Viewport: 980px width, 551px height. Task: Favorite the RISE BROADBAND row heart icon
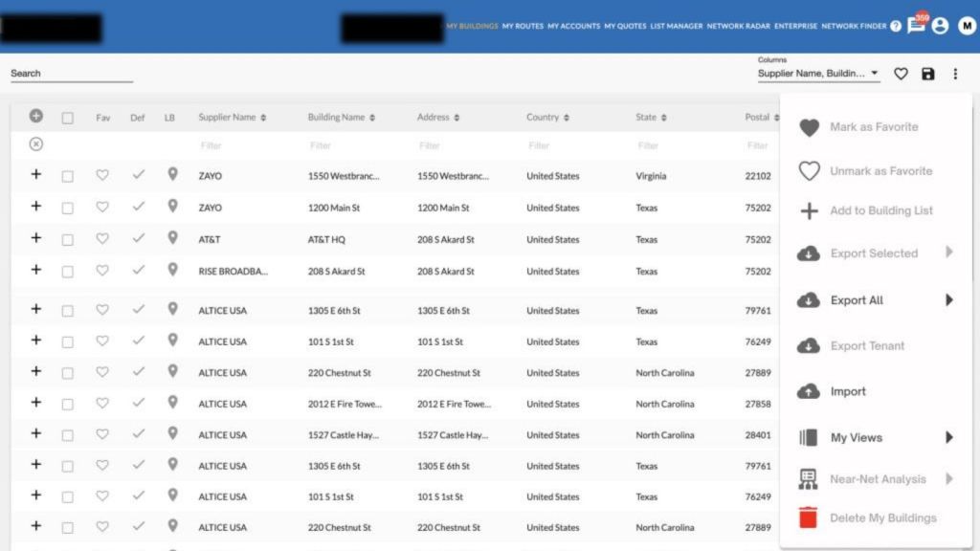tap(102, 271)
